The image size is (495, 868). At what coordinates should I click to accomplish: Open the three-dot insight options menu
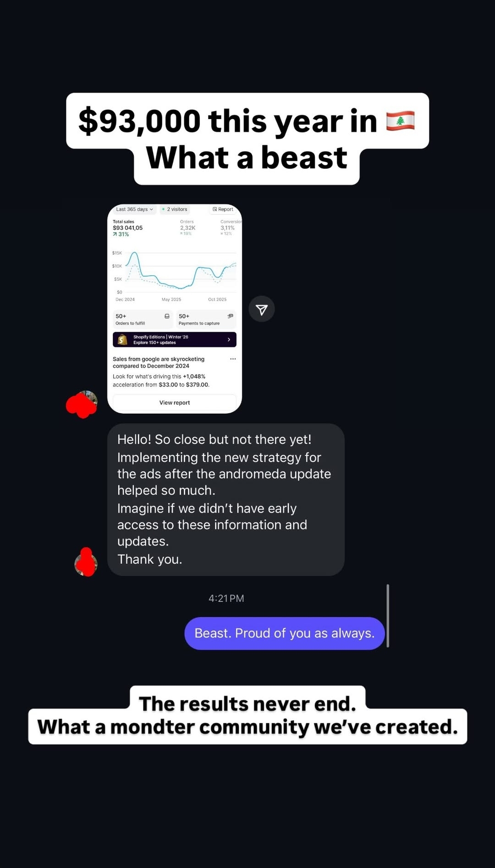click(x=233, y=359)
